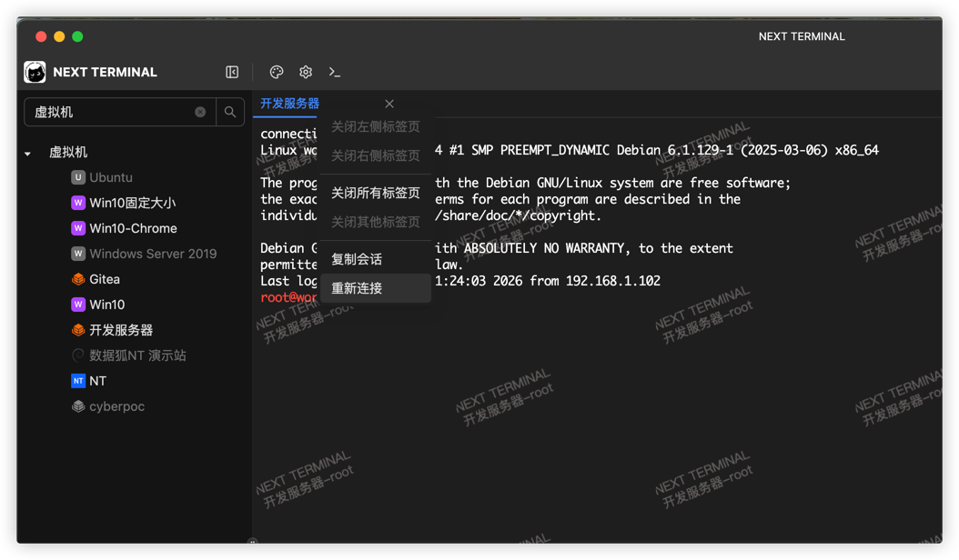Image resolution: width=959 pixels, height=560 pixels.
Task: Switch to the 开发服务器 tab
Action: pyautogui.click(x=290, y=104)
